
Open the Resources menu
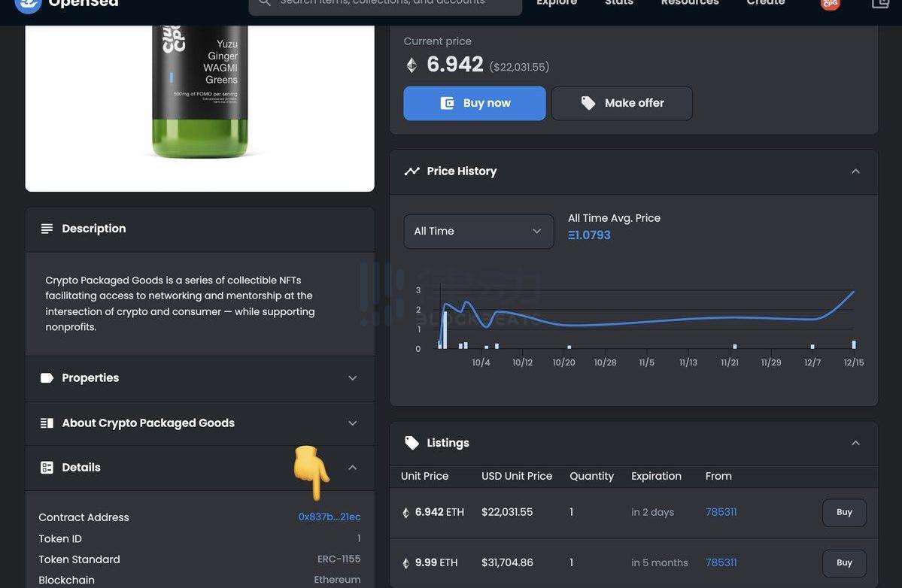tap(689, 3)
